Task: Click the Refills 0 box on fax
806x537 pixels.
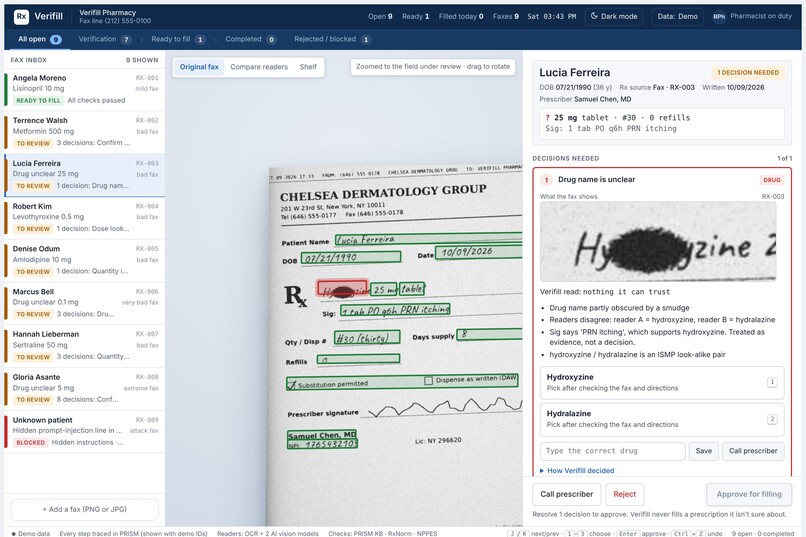Action: [x=358, y=360]
